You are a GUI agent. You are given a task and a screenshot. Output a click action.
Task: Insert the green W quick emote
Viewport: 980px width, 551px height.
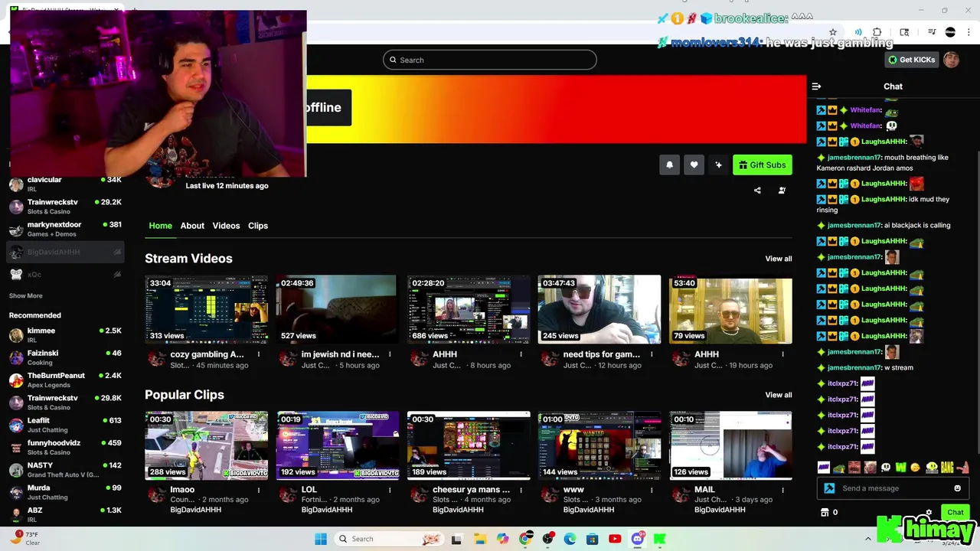pos(900,468)
